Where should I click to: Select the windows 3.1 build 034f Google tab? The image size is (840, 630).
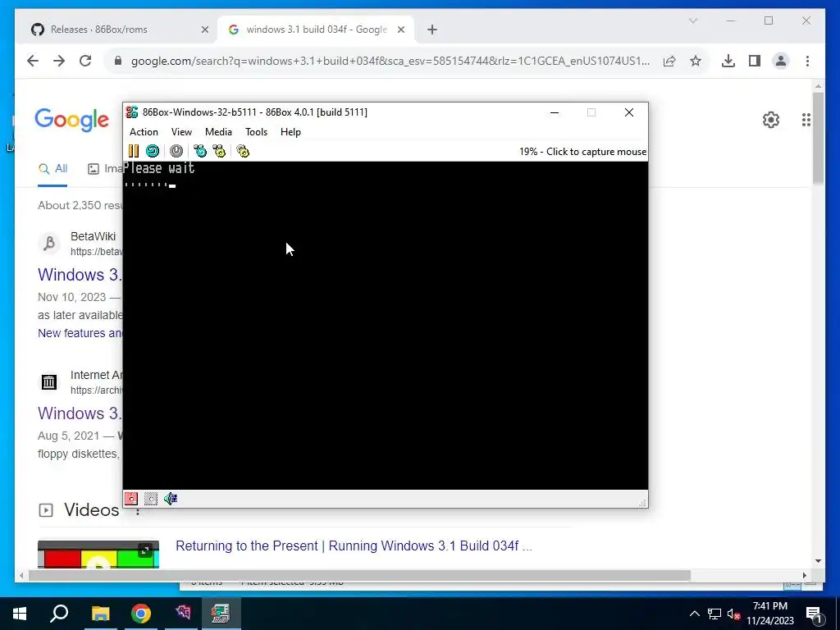(x=316, y=30)
